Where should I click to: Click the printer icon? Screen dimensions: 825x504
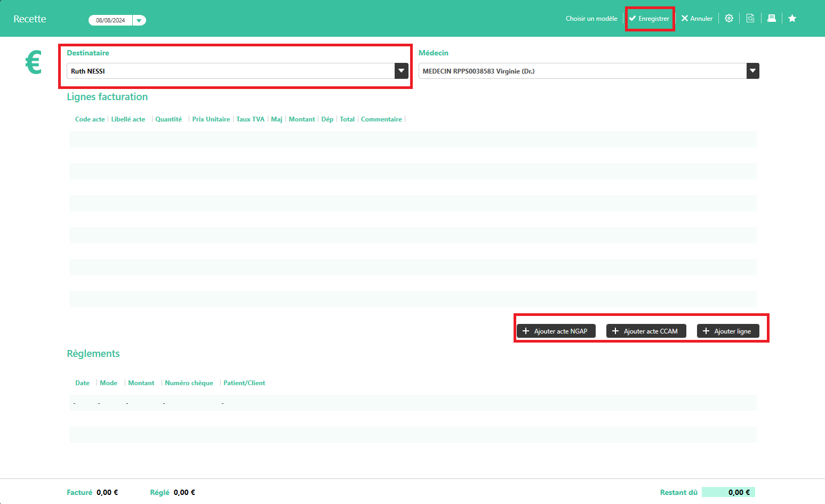[x=771, y=19]
